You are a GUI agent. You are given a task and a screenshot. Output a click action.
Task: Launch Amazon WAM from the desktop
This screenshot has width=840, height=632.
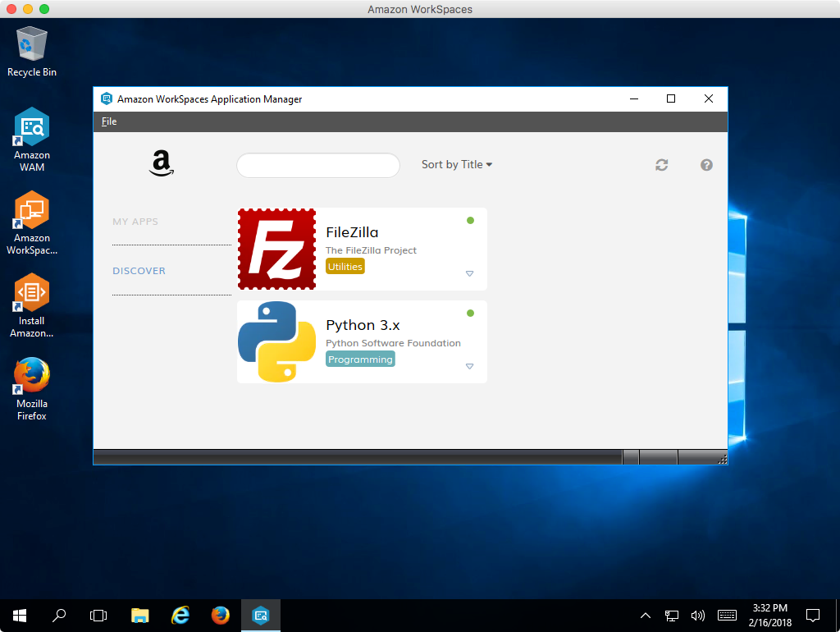click(x=31, y=131)
